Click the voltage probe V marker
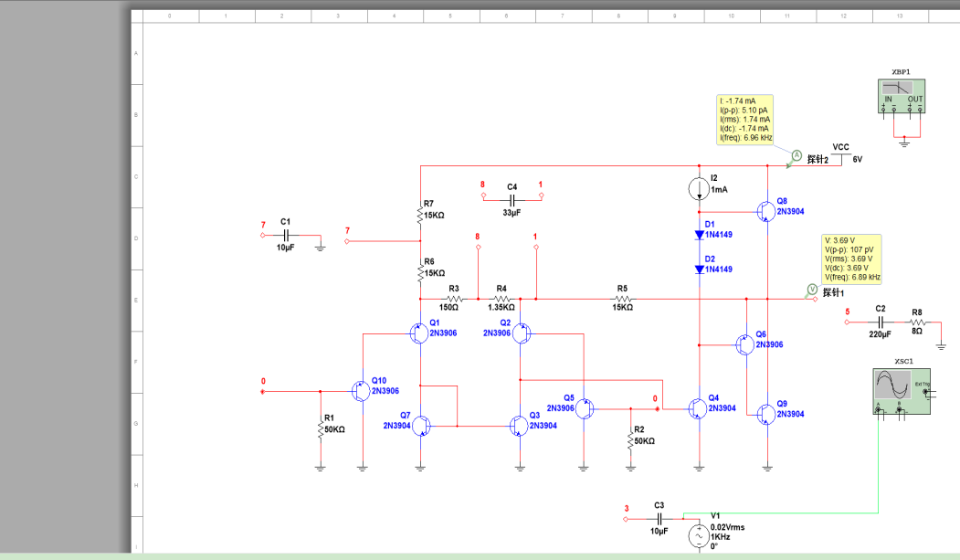960x560 pixels. [812, 290]
